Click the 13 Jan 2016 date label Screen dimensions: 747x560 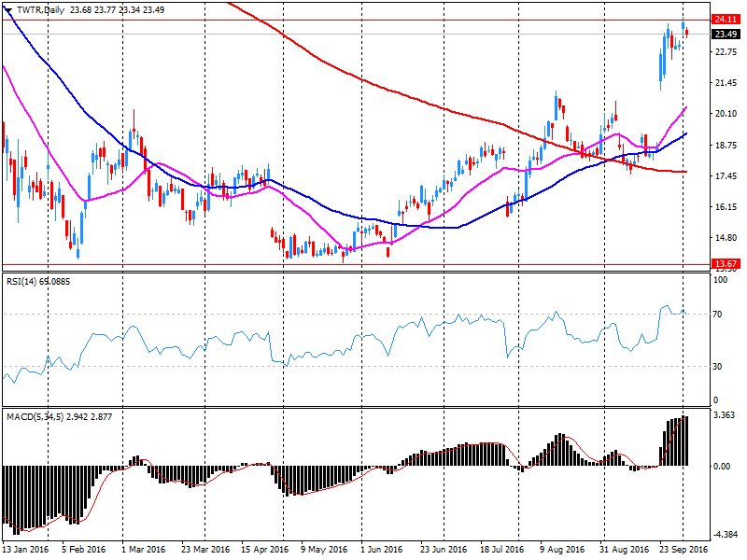tap(26, 550)
